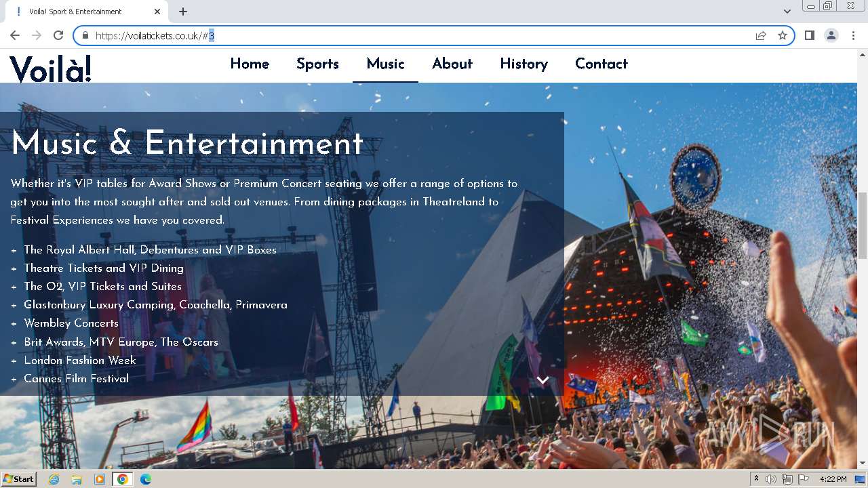Launch Internet Explorer from the taskbar
Image resolution: width=868 pixels, height=488 pixels.
pyautogui.click(x=54, y=479)
